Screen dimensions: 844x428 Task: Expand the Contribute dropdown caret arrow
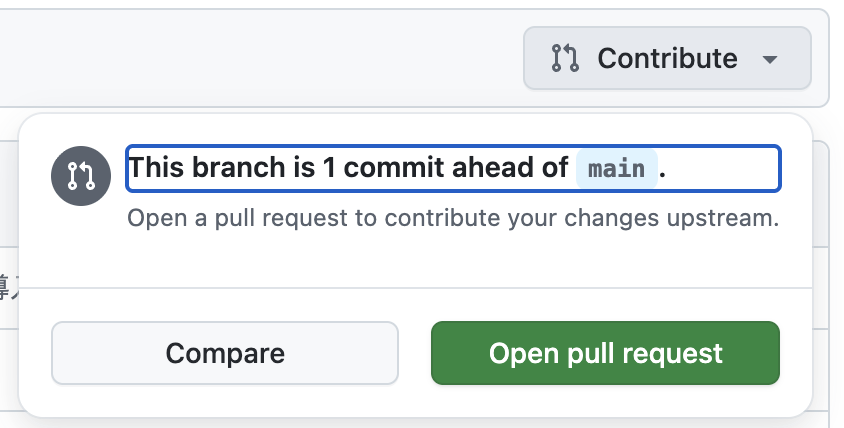point(769,59)
